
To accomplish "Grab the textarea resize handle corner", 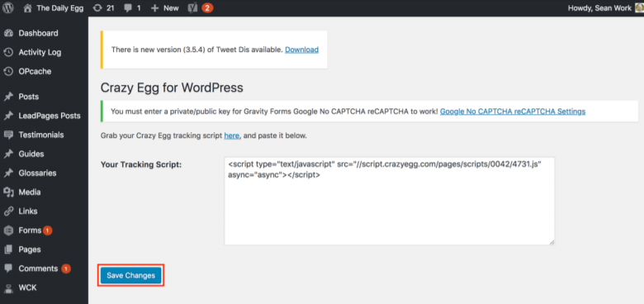I will point(552,242).
